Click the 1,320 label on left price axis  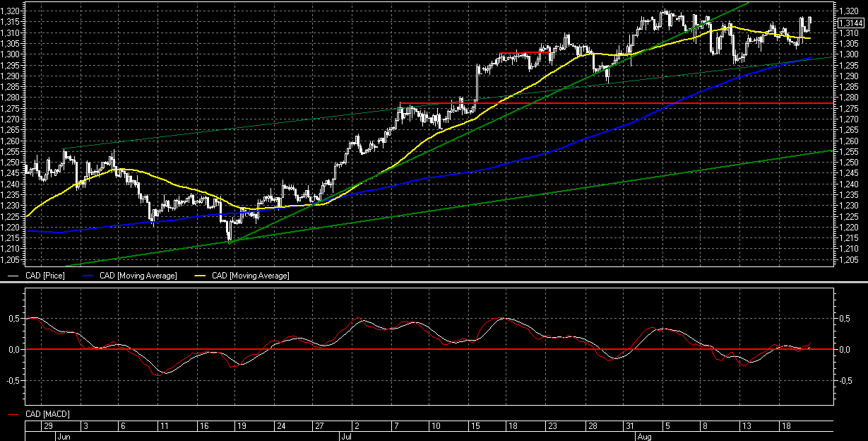pyautogui.click(x=12, y=11)
